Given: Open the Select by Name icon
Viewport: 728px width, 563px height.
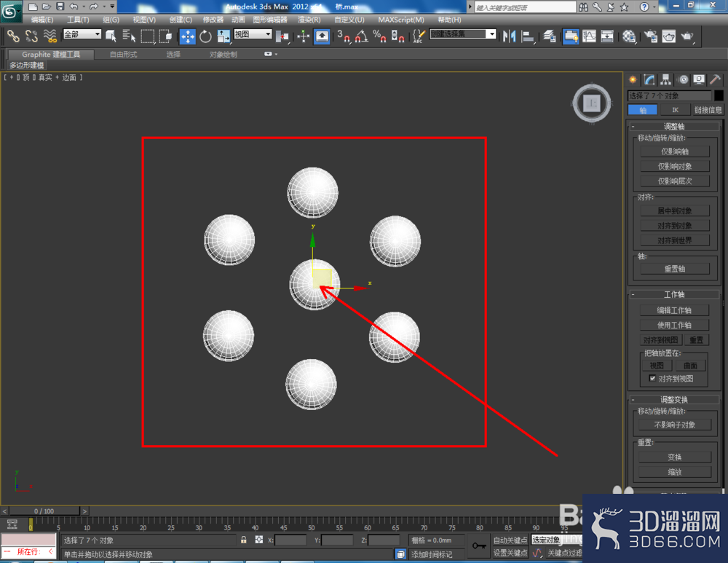Looking at the screenshot, I should click(x=129, y=36).
